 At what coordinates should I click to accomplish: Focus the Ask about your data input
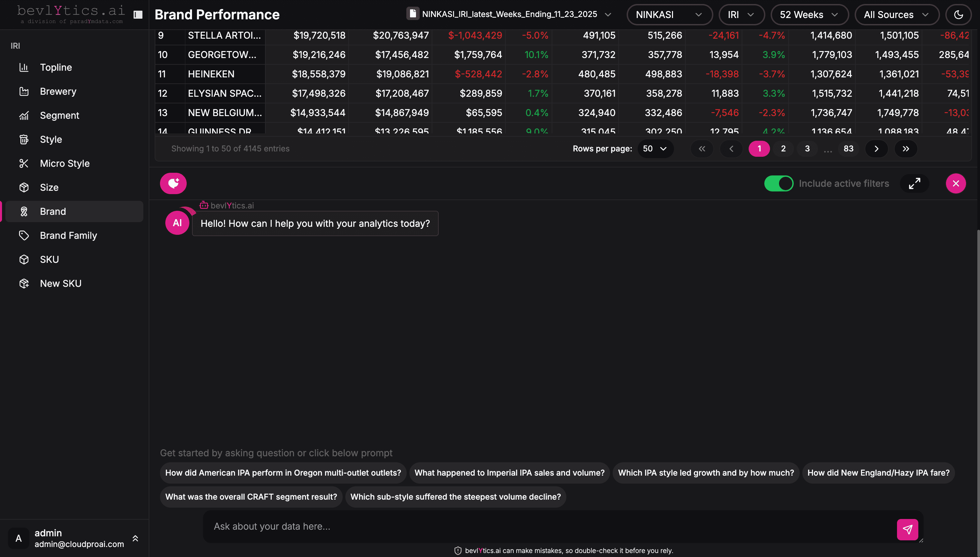pos(550,526)
